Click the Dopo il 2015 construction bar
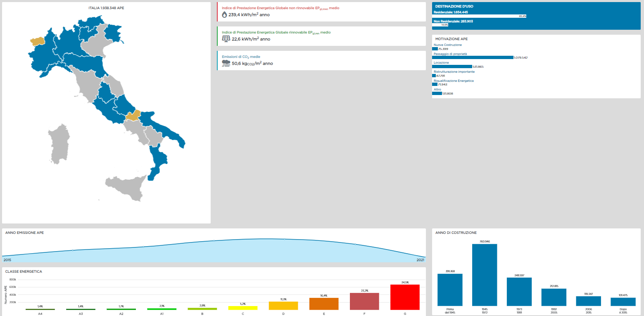 click(x=623, y=302)
